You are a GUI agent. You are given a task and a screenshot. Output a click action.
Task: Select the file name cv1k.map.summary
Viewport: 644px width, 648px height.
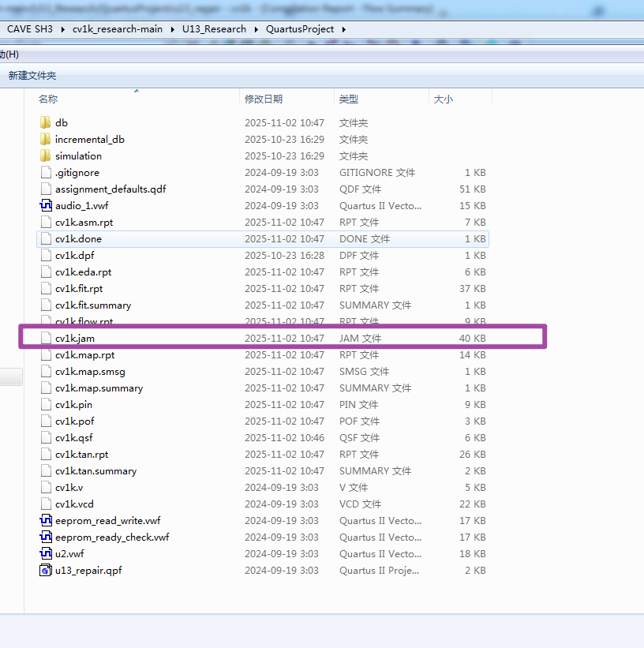tap(99, 388)
